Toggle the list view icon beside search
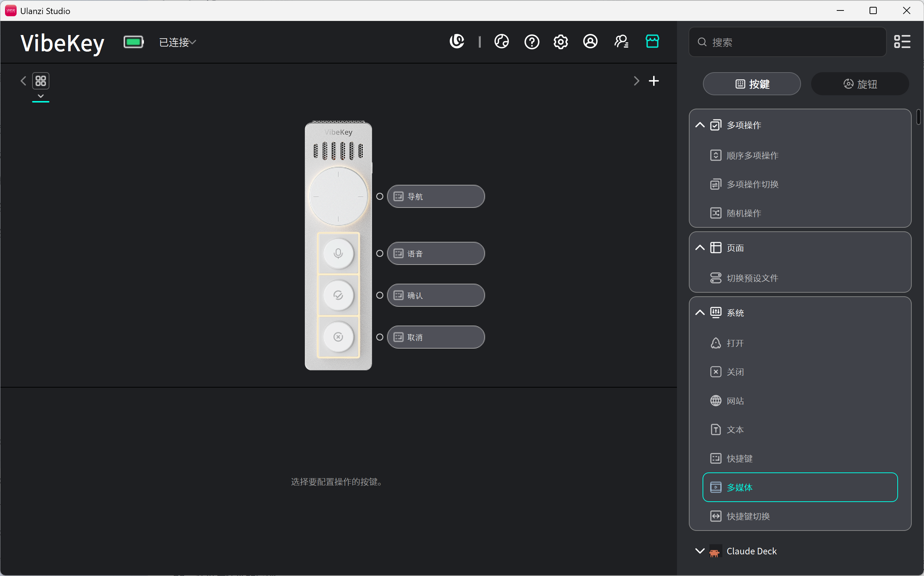 (902, 42)
